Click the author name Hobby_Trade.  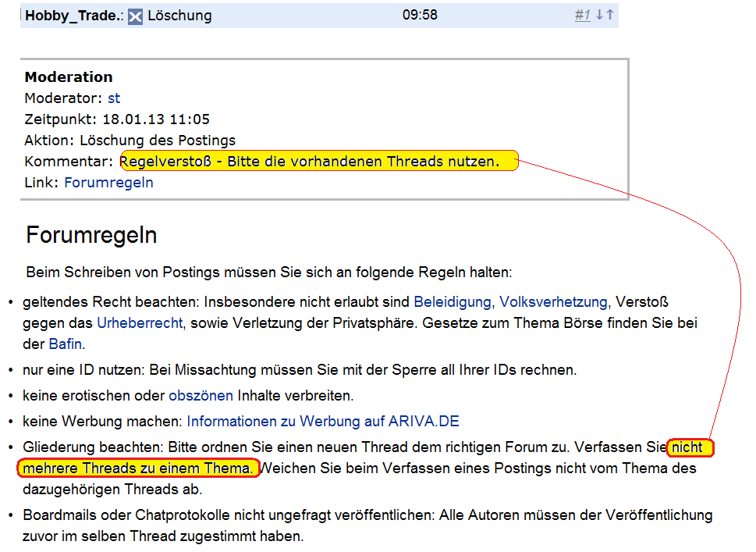74,16
